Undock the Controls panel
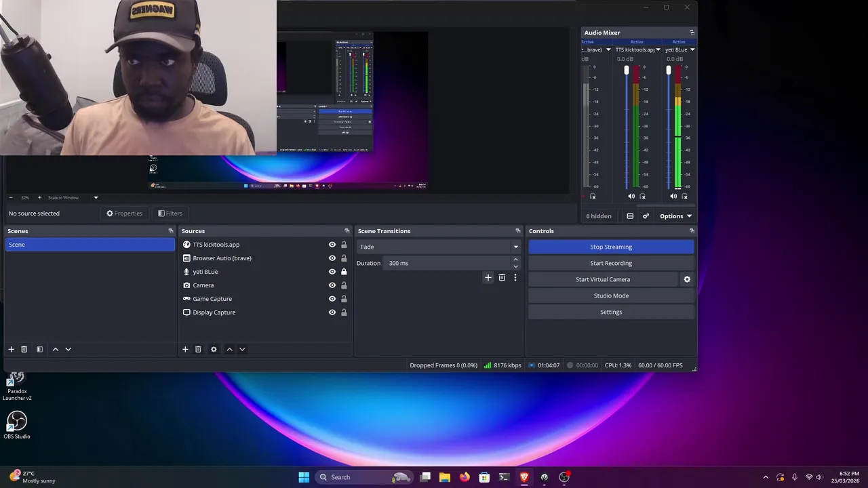 tap(692, 231)
